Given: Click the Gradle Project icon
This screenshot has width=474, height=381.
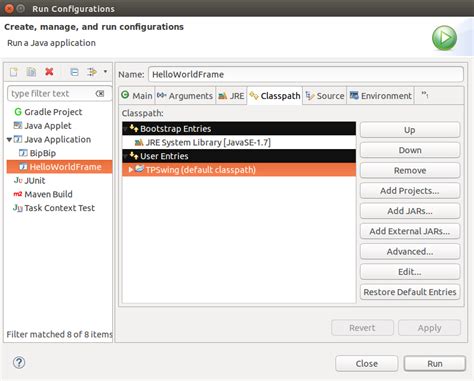Looking at the screenshot, I should 18,112.
